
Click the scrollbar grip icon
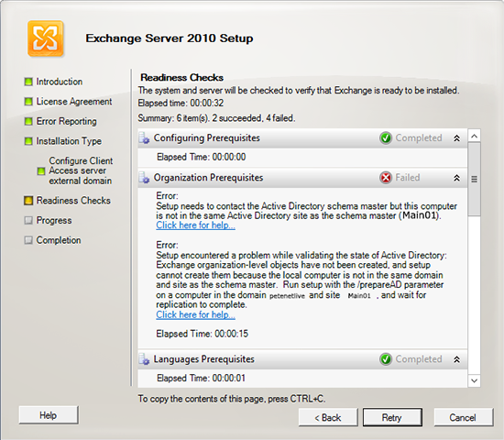[x=474, y=179]
